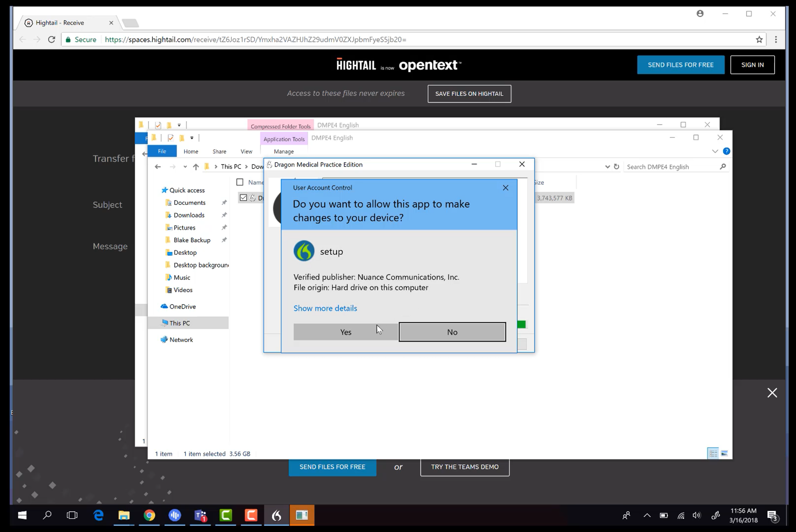Open Microsoft Edge from taskbar
The width and height of the screenshot is (796, 532).
click(x=98, y=515)
